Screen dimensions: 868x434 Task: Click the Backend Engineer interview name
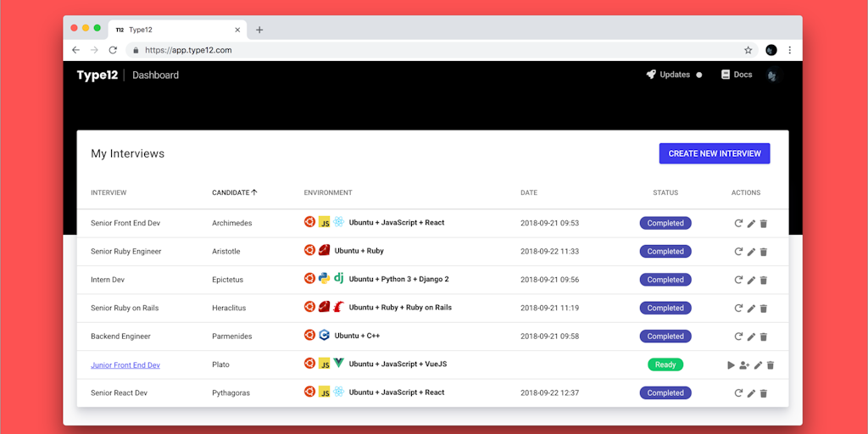click(120, 337)
